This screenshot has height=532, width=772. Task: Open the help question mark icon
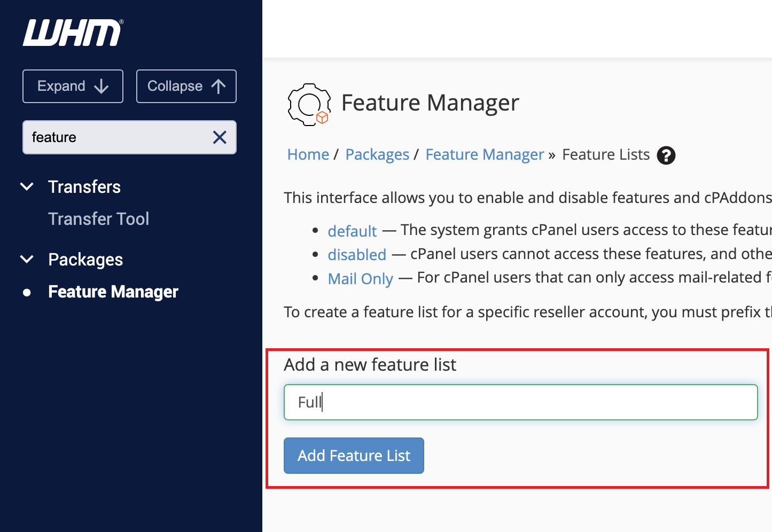[x=666, y=155]
